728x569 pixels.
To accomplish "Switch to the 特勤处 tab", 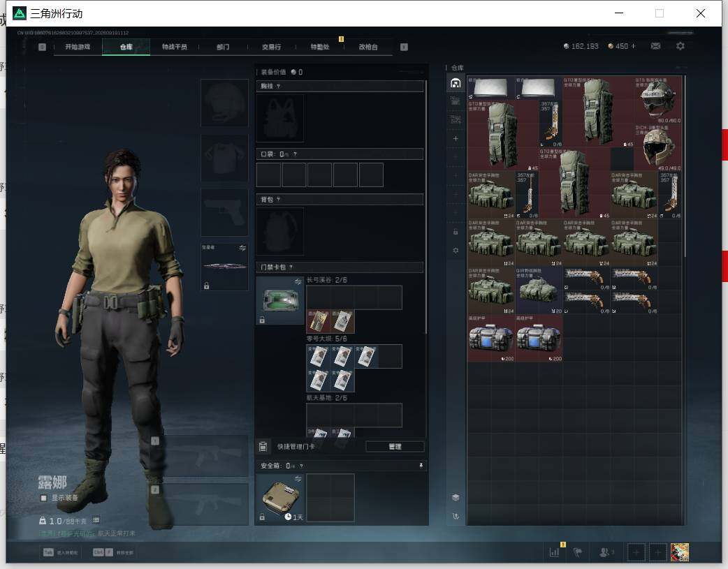I will pyautogui.click(x=320, y=47).
